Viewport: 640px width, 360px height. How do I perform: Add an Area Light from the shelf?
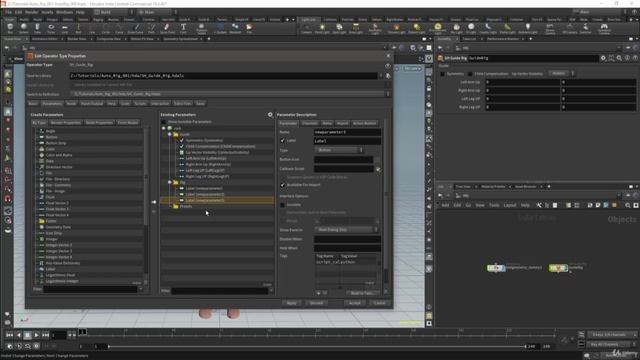coord(356,29)
